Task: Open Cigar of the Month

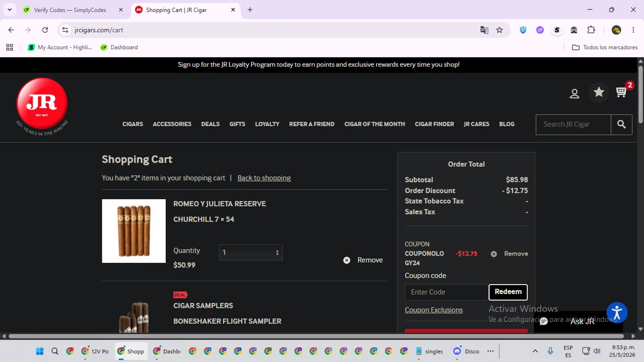Action: (374, 124)
